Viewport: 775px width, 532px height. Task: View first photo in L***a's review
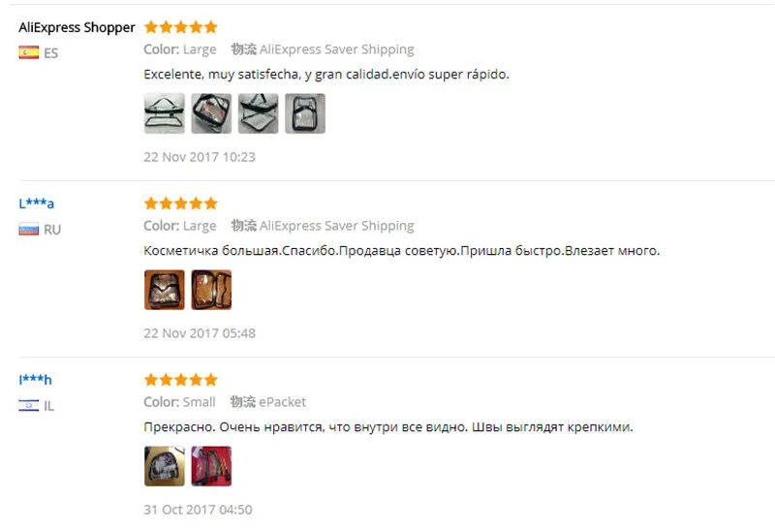click(x=164, y=290)
